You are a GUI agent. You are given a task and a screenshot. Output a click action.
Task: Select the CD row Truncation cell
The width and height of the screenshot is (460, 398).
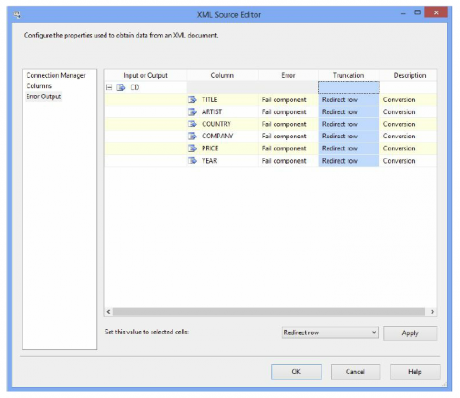(x=349, y=88)
